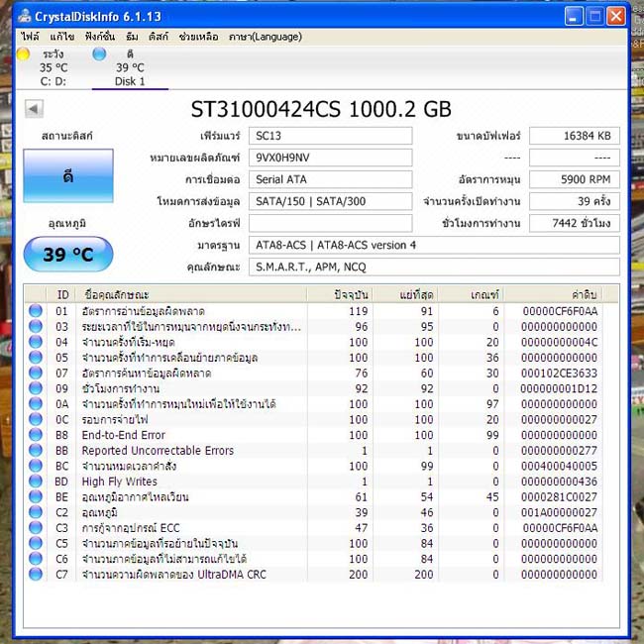Click the yellow caution status icon for C: D:
Screen dimensions: 644x644
coord(23,54)
